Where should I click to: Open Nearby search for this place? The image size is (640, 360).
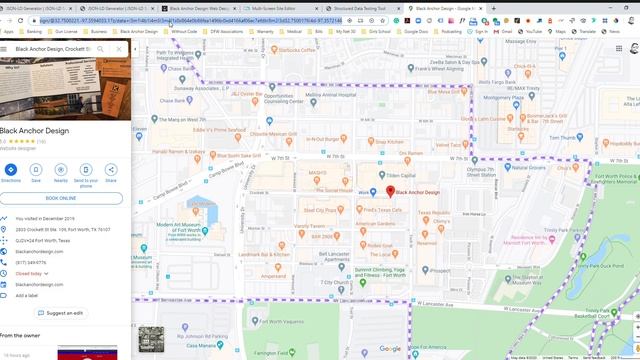[x=61, y=169]
